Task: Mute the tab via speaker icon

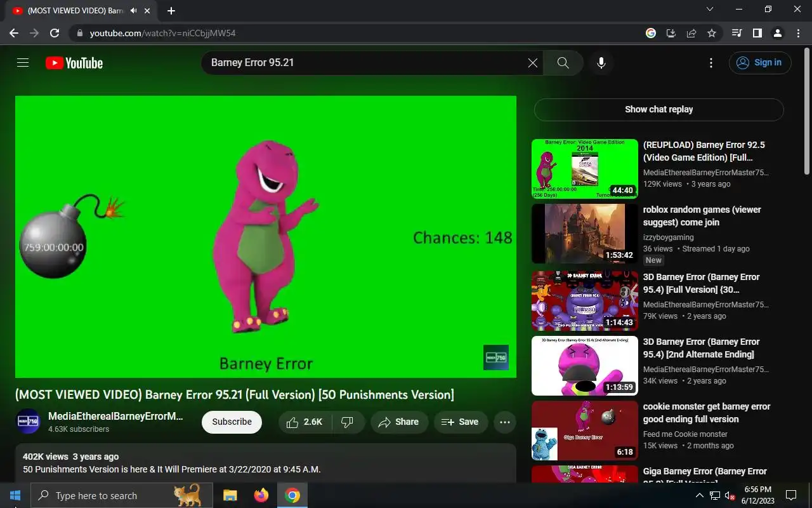Action: pos(134,11)
